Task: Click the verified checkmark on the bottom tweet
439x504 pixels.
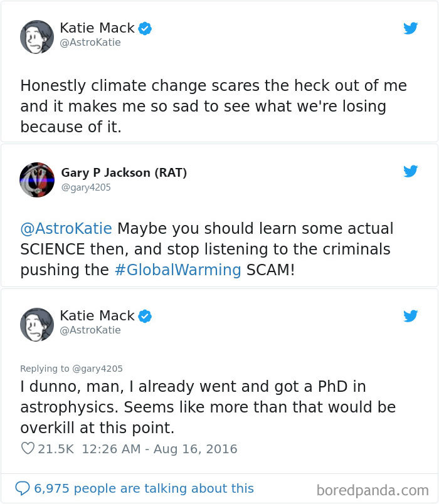Action: coord(144,315)
